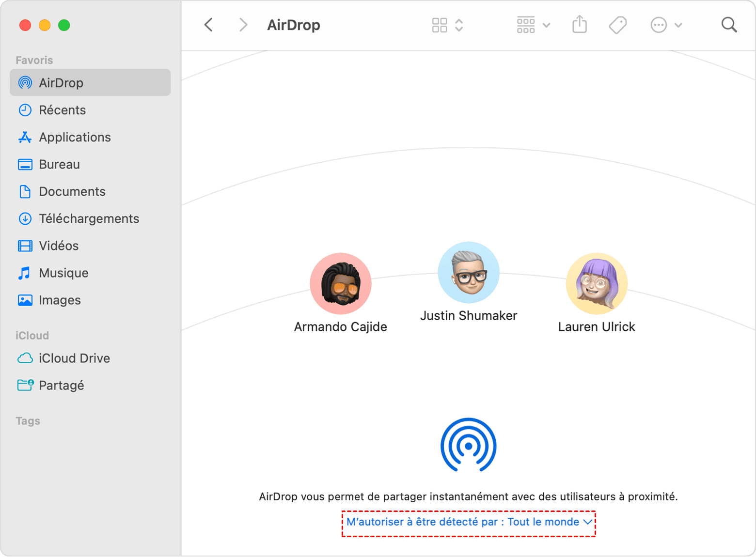The height and width of the screenshot is (557, 756).
Task: Go forward with the right arrow
Action: point(243,25)
